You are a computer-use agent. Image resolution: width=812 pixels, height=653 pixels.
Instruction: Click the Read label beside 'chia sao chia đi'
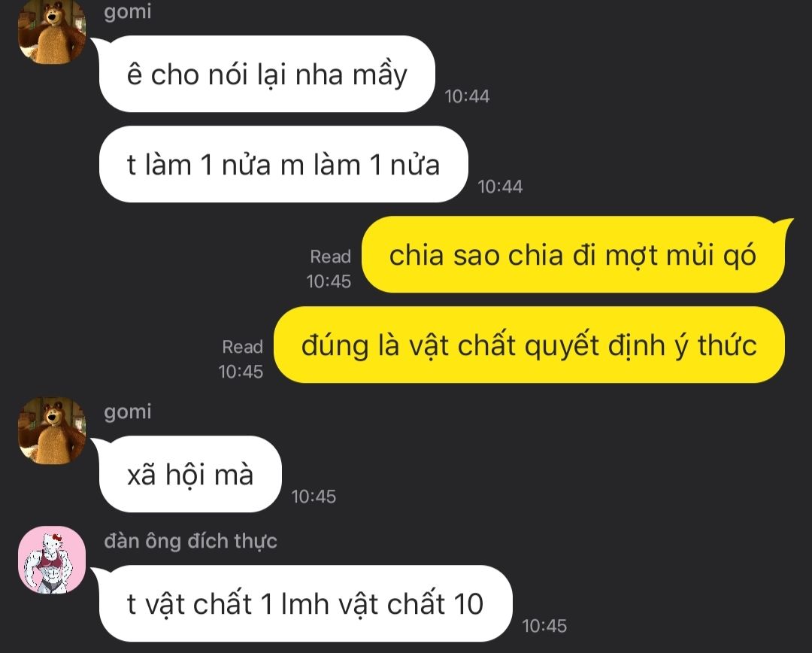tap(330, 256)
